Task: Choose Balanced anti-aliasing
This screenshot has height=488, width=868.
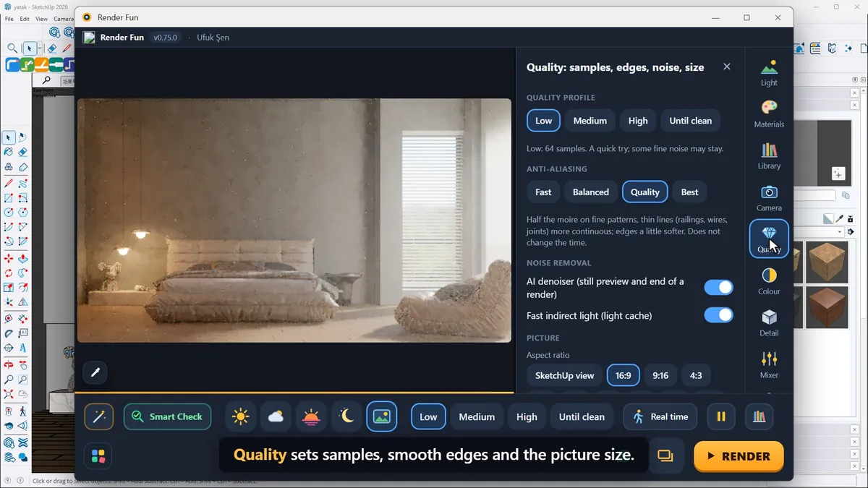Action: pos(591,192)
